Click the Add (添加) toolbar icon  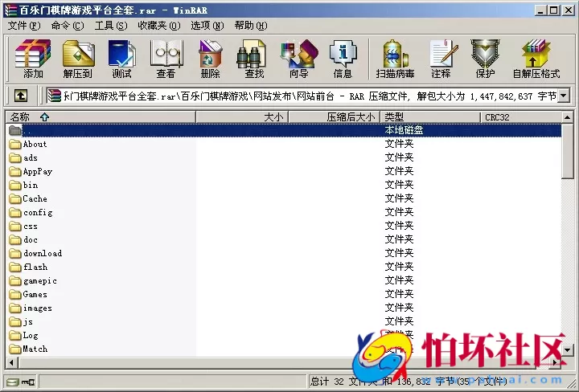pos(33,59)
